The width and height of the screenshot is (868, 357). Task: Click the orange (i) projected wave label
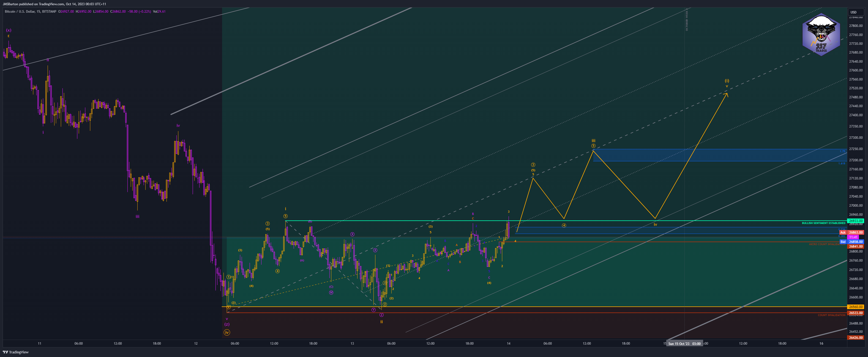[x=727, y=81]
